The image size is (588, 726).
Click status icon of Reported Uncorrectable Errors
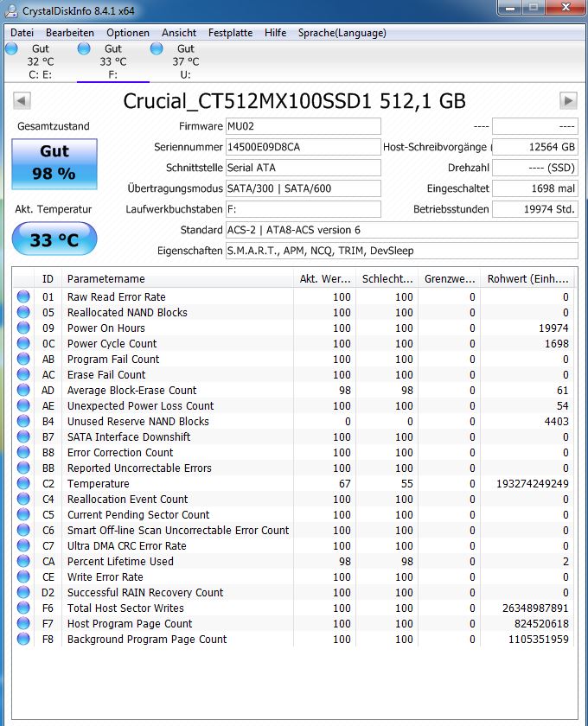click(x=23, y=468)
